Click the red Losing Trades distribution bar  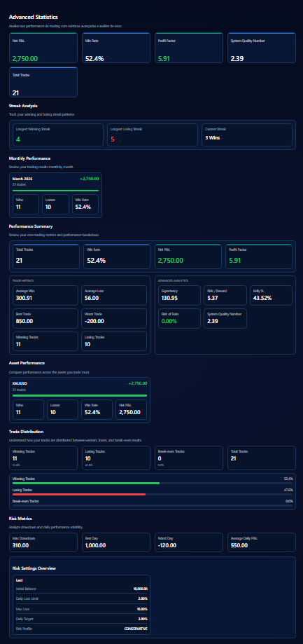point(79,494)
